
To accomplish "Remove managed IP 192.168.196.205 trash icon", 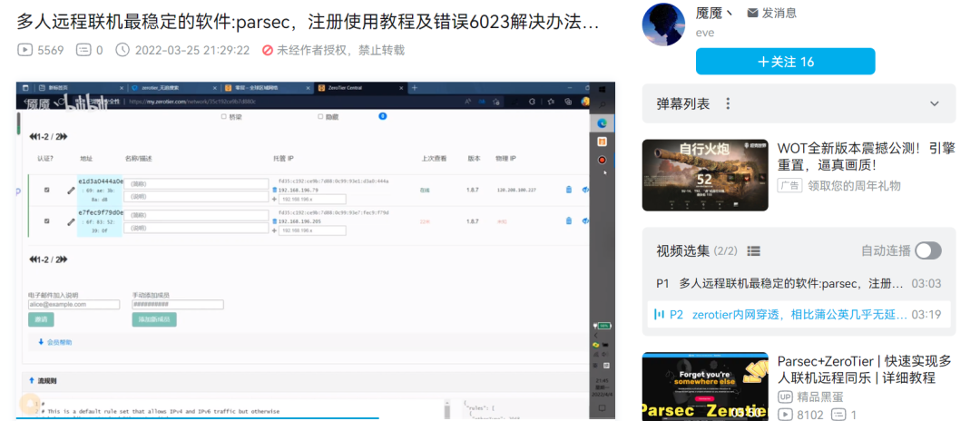I will pos(274,221).
